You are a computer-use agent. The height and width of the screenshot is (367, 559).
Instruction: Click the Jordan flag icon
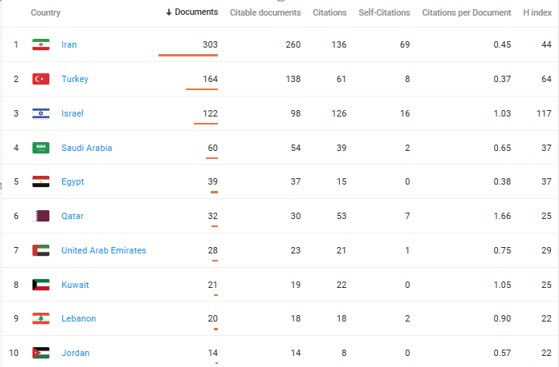point(41,353)
